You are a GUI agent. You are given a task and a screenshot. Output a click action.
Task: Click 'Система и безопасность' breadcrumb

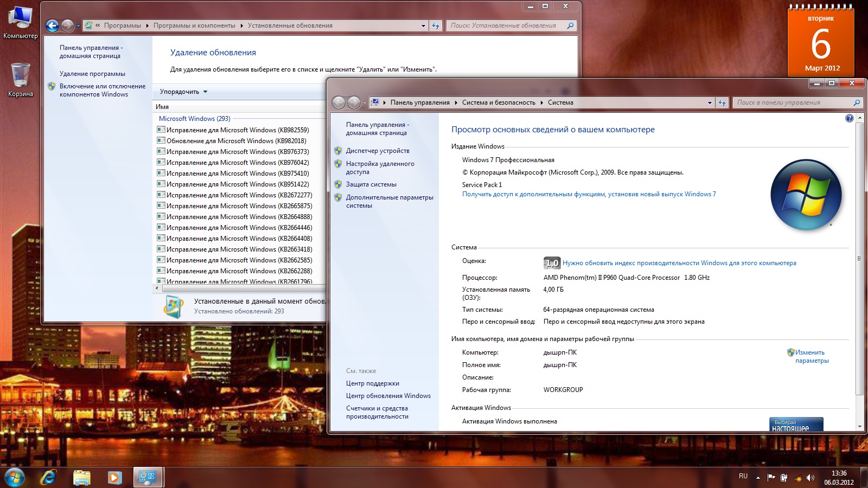click(x=499, y=102)
